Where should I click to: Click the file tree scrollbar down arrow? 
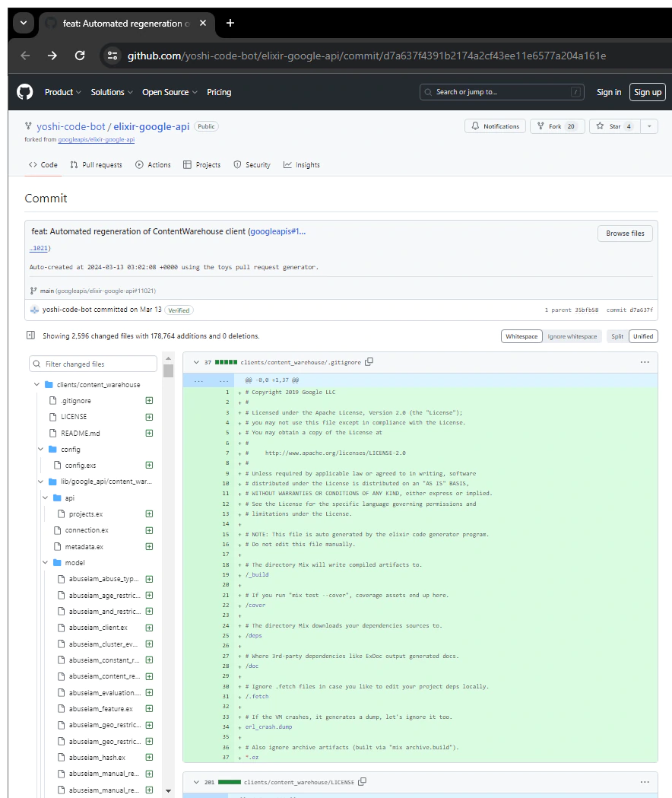pyautogui.click(x=169, y=791)
